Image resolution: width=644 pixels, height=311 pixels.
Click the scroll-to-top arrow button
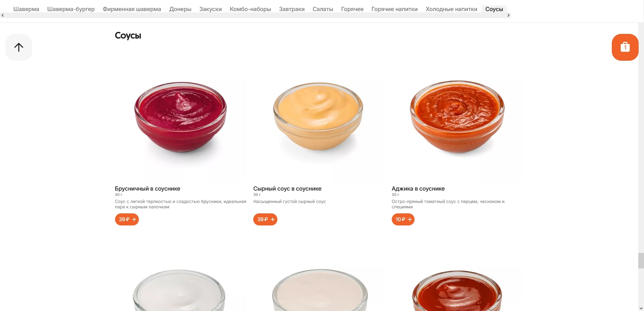[19, 47]
